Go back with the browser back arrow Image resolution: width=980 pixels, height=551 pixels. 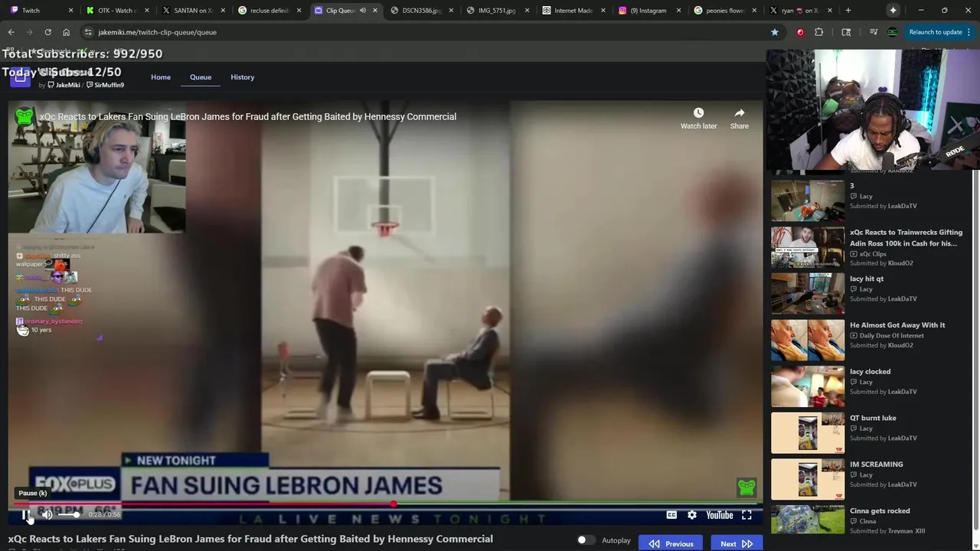(11, 32)
